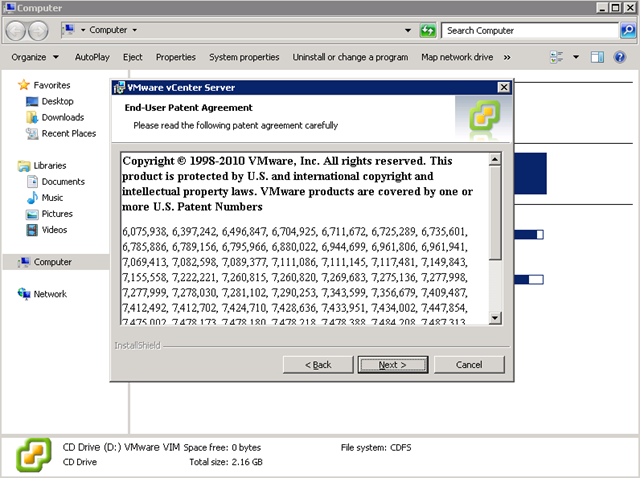Open the Explorer Help question mark icon
This screenshot has width=640, height=478.
coord(620,57)
